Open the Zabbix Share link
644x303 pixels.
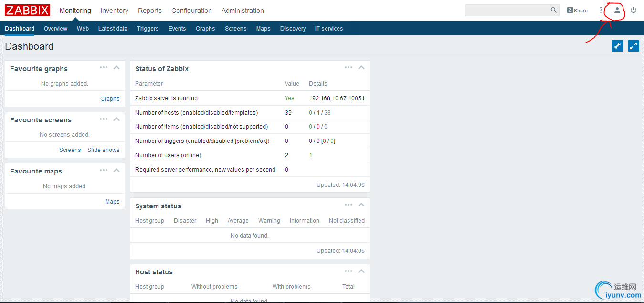pos(577,10)
